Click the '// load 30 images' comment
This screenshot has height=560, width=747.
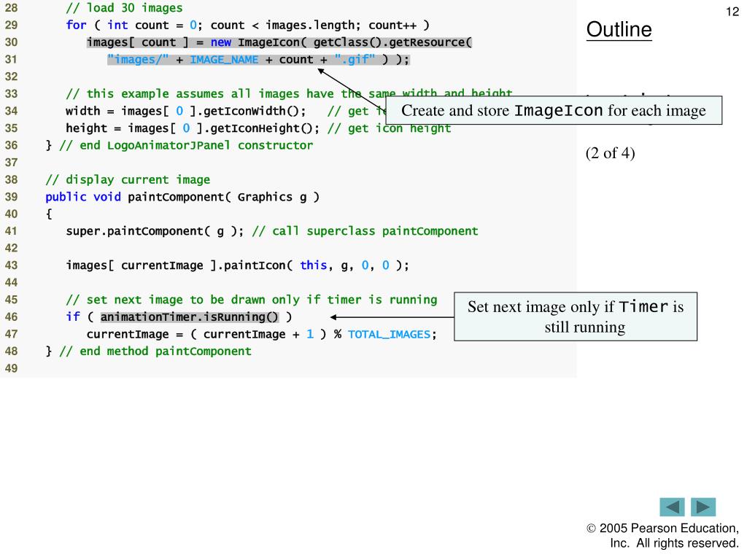(124, 8)
